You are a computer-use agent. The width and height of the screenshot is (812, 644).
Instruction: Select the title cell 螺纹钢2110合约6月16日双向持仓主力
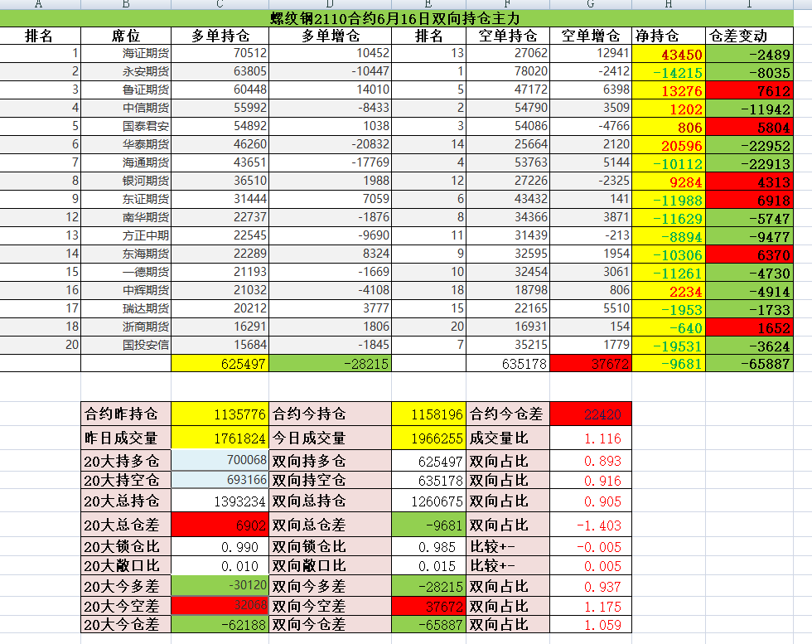[x=396, y=17]
